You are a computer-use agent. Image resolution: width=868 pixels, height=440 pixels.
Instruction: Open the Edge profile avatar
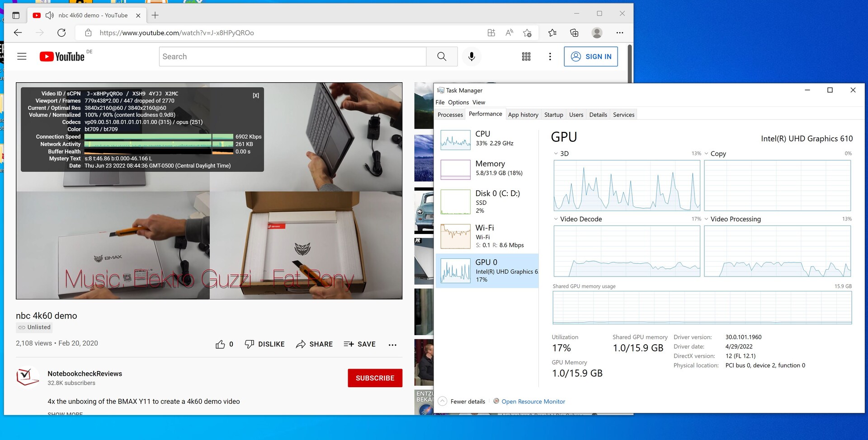point(597,33)
